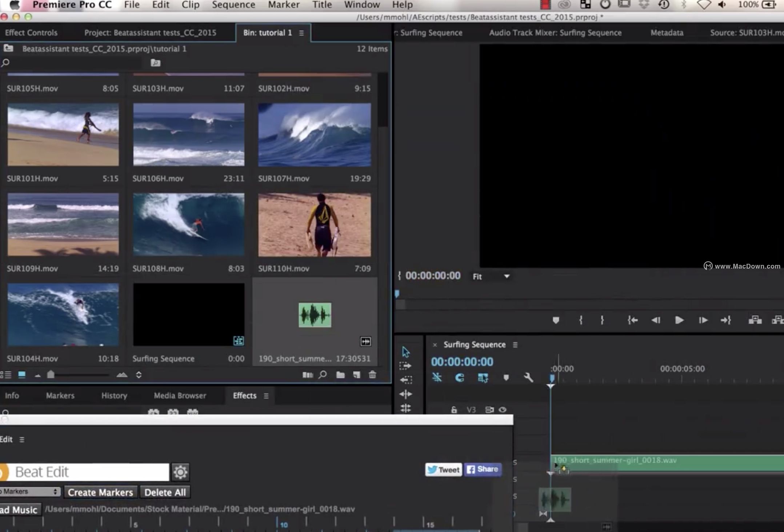The height and width of the screenshot is (532, 784).
Task: Open Beat Edit settings gear
Action: (180, 472)
